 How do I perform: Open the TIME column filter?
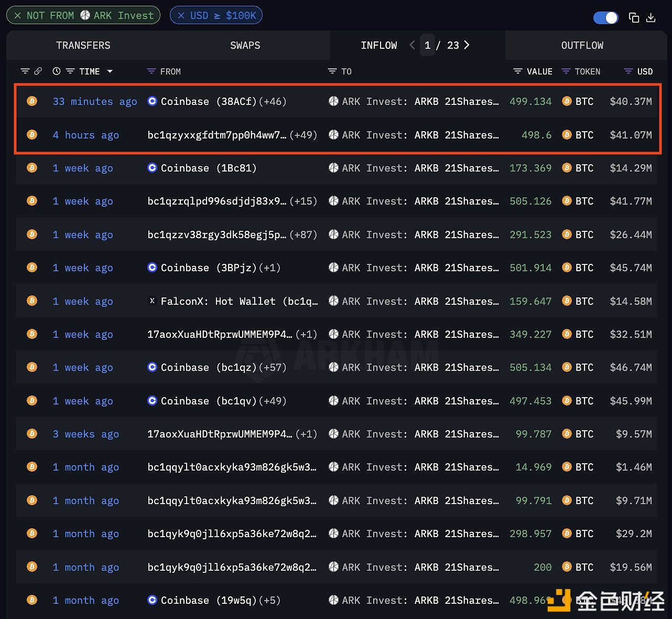[x=70, y=71]
